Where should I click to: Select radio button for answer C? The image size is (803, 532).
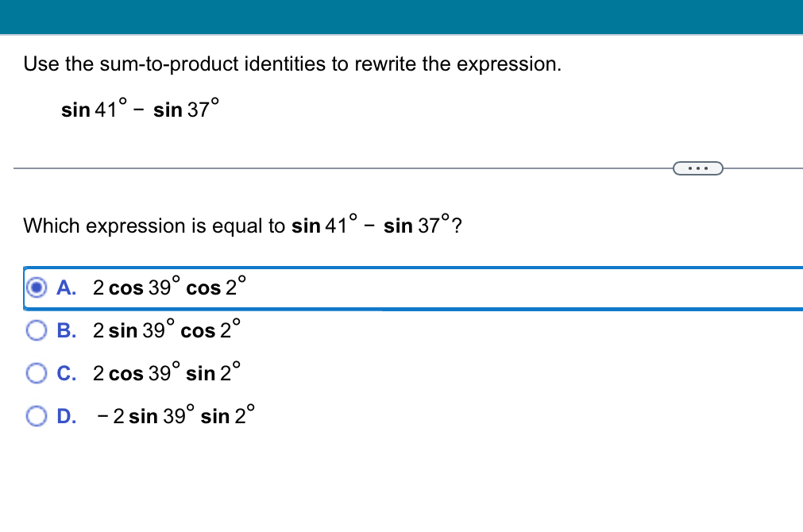(x=37, y=372)
